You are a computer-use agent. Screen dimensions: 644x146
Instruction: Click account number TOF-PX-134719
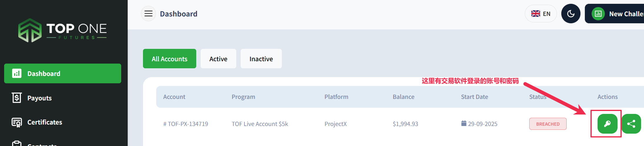(186, 124)
